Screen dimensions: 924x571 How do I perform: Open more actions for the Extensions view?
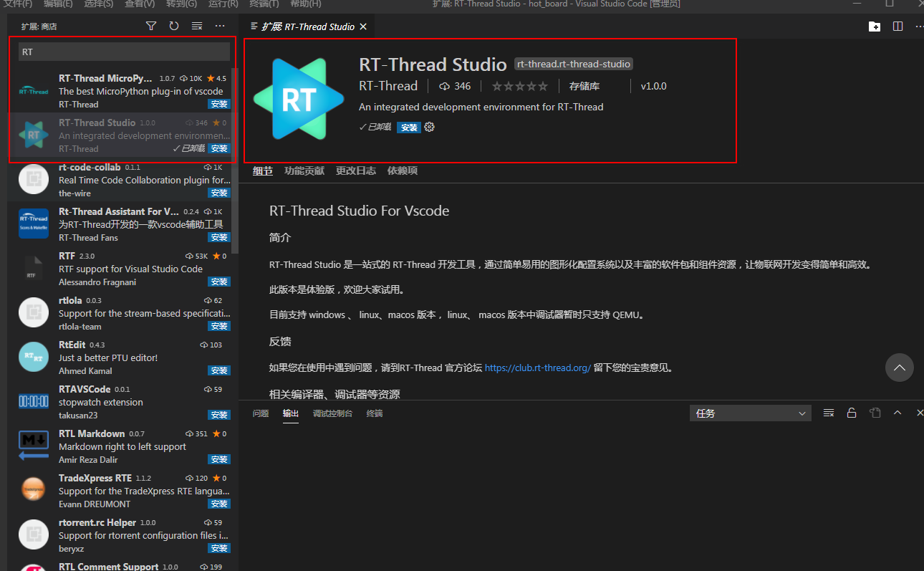coord(219,26)
